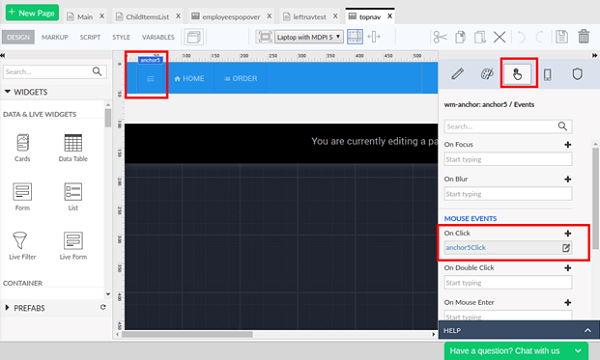Switch to the SCRIPT view
This screenshot has height=360, width=600.
coord(90,37)
